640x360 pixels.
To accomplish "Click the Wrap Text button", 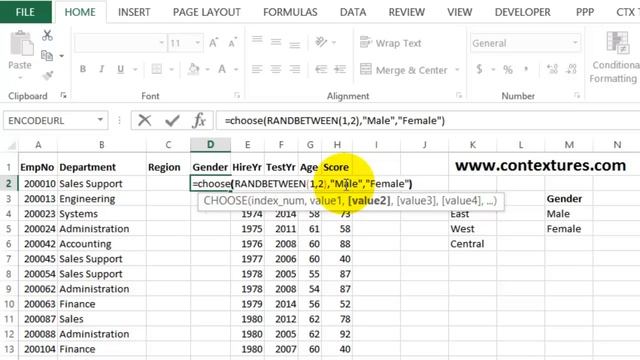I will (x=390, y=43).
